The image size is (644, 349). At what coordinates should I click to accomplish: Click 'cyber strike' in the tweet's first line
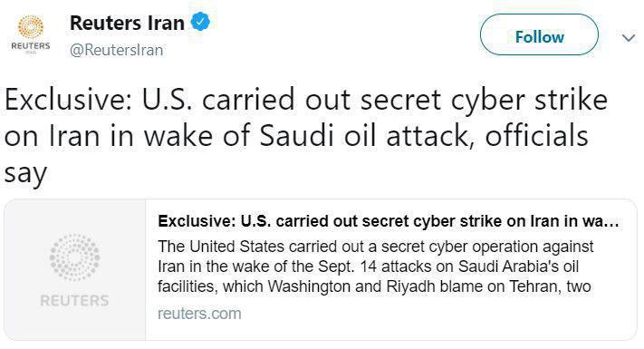[x=529, y=101]
